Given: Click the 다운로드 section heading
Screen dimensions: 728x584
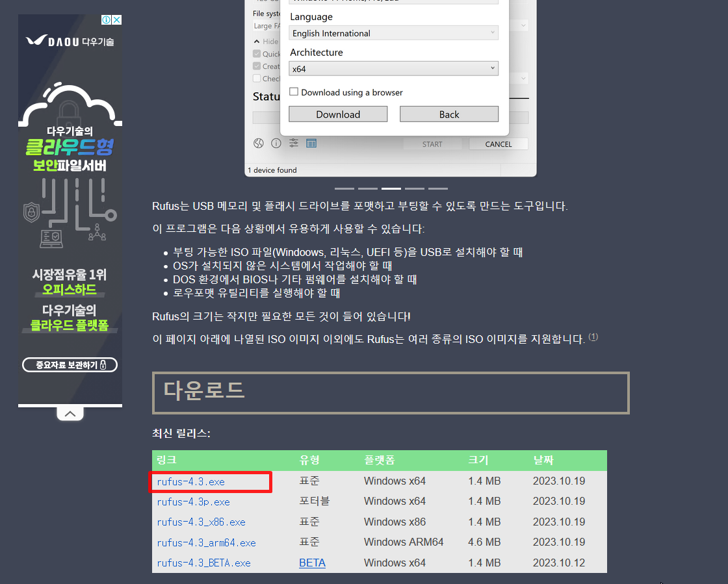Looking at the screenshot, I should click(x=204, y=390).
